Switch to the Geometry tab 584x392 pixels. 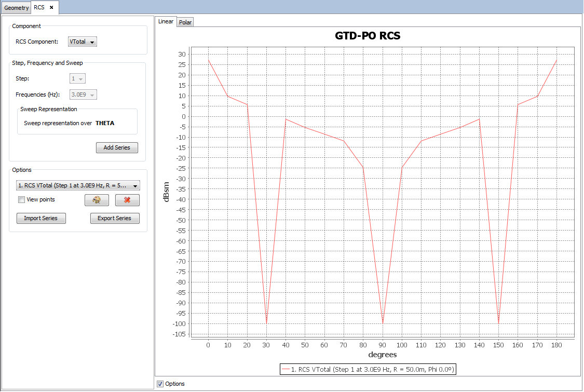pyautogui.click(x=17, y=8)
